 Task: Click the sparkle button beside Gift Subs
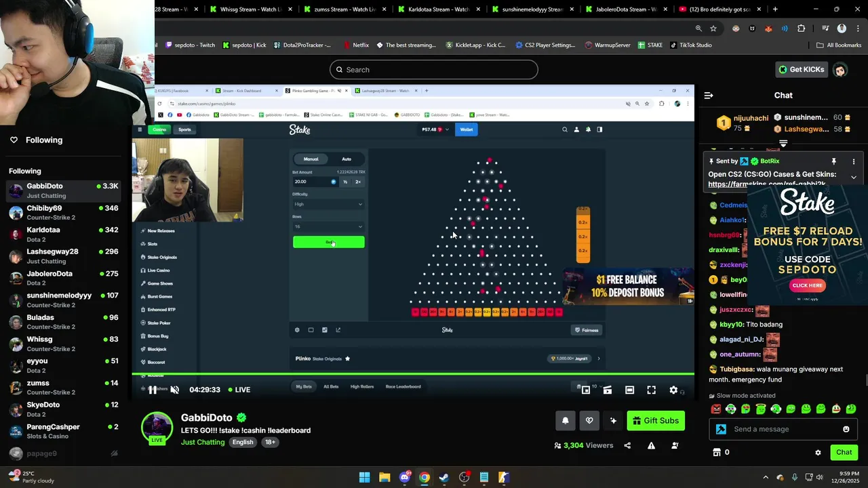point(614,421)
